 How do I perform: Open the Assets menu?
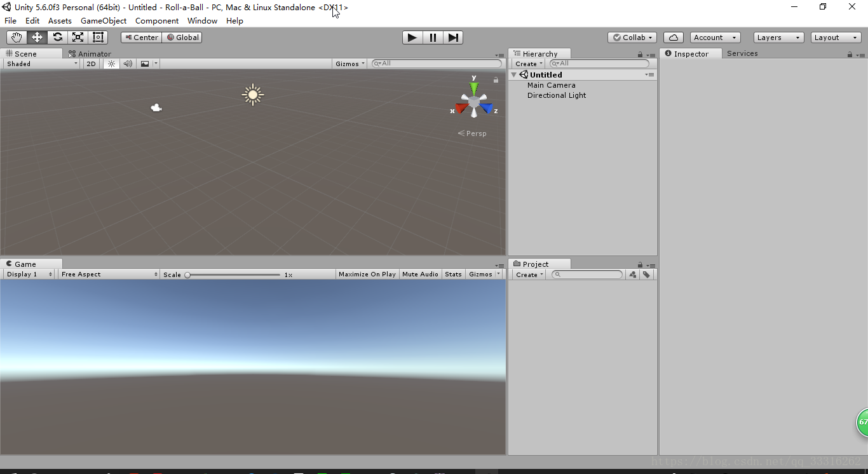(x=60, y=21)
